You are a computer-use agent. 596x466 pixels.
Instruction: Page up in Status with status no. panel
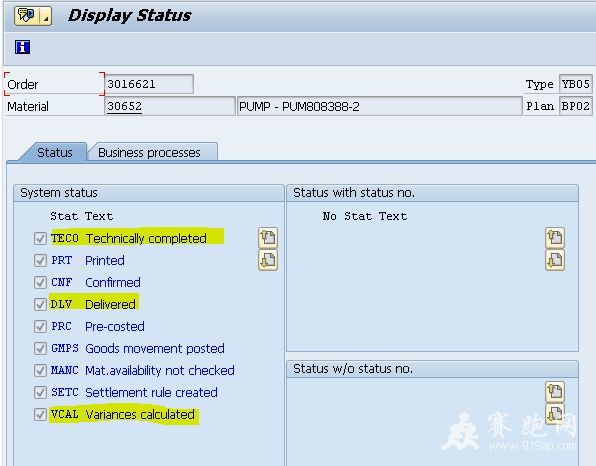555,238
